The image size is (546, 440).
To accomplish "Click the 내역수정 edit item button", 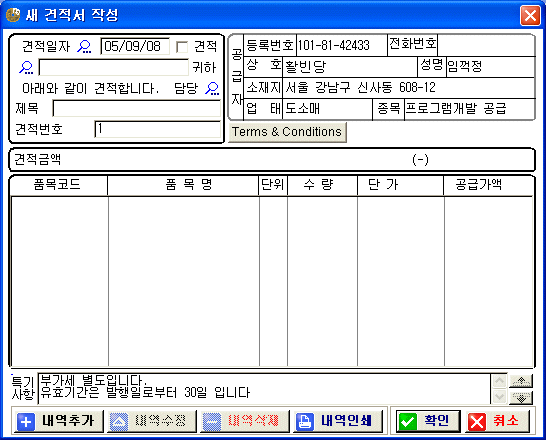I will [152, 421].
